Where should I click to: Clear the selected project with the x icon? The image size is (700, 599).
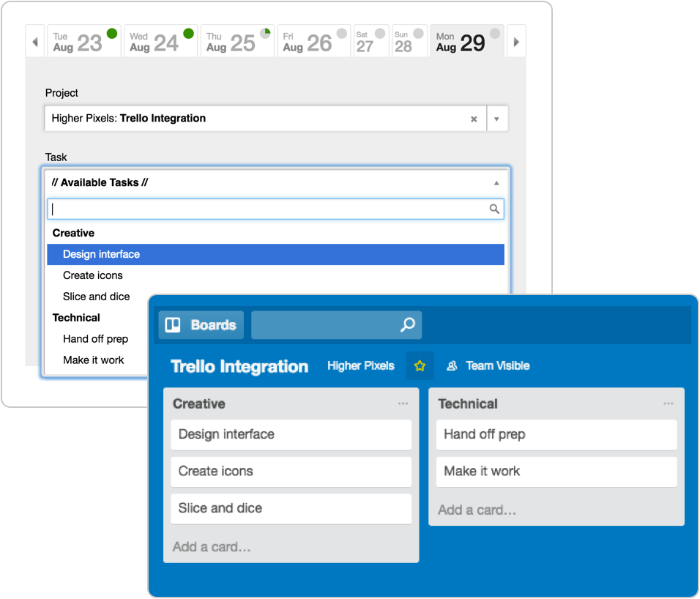click(474, 118)
